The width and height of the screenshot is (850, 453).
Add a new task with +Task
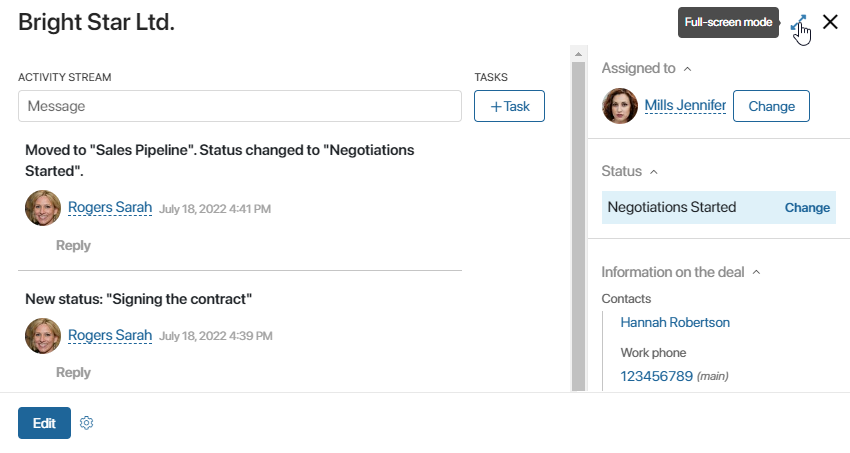[509, 106]
